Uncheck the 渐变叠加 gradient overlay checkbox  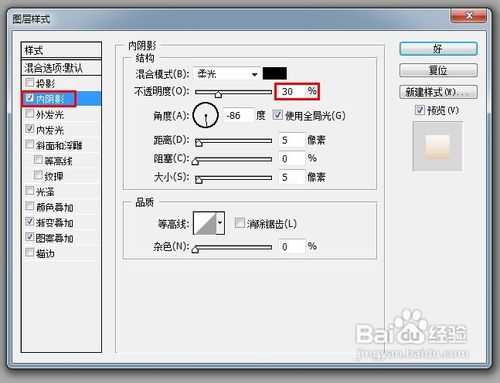30,221
